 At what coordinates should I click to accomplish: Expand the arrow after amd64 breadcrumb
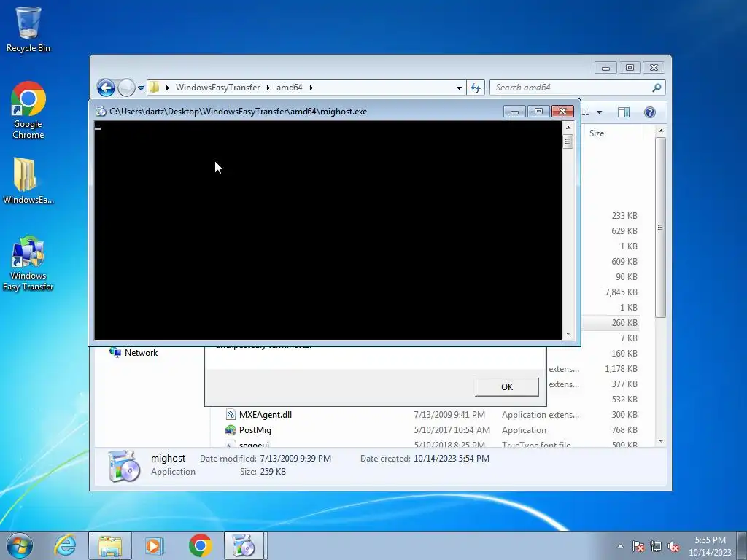(311, 87)
